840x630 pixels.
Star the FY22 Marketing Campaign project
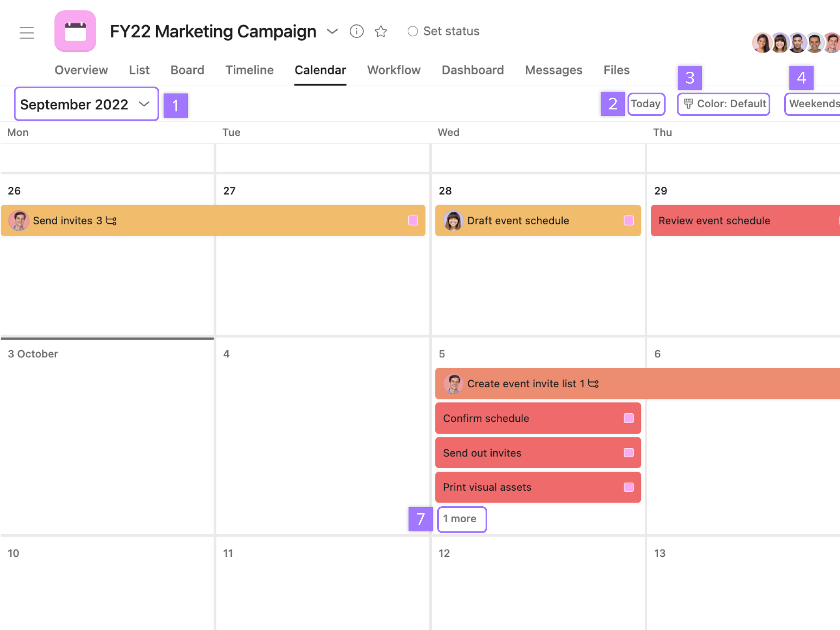tap(381, 31)
